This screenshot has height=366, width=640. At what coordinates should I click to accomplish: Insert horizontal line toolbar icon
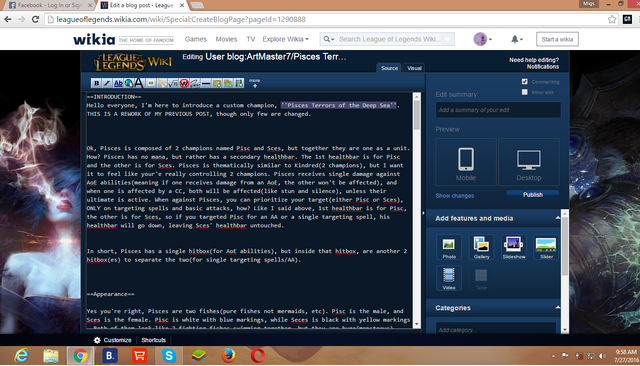(206, 83)
